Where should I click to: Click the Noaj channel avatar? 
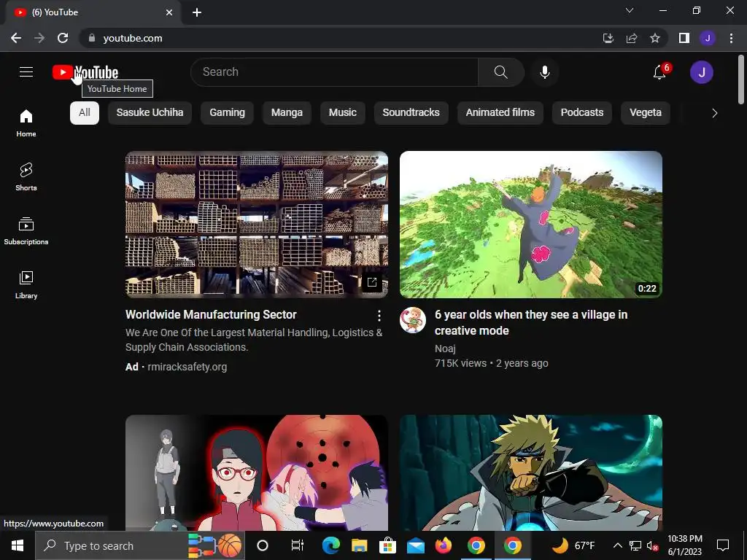(x=413, y=319)
